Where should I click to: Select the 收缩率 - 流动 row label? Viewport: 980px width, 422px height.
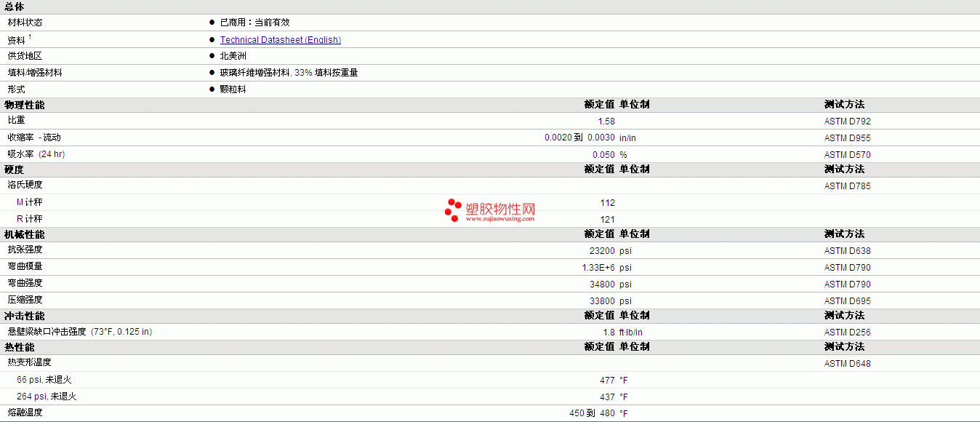pyautogui.click(x=34, y=138)
